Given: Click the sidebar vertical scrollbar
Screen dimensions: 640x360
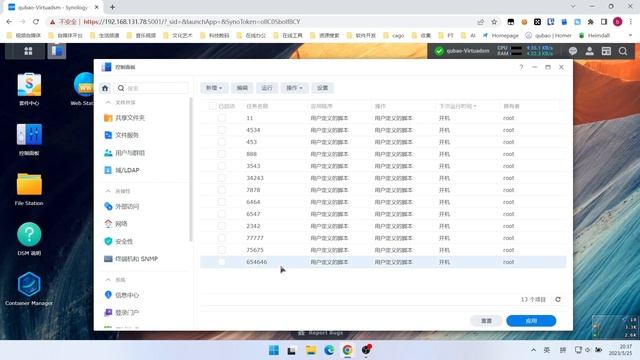Looking at the screenshot, I should tap(191, 169).
